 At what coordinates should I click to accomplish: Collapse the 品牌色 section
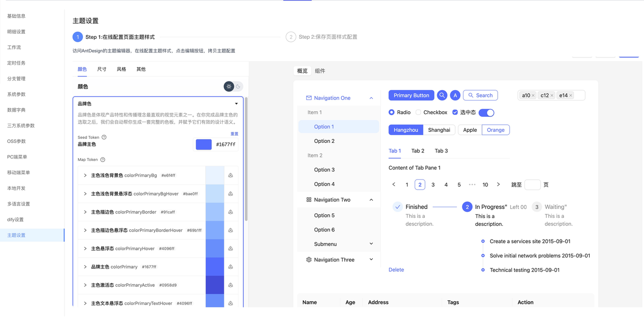(236, 104)
